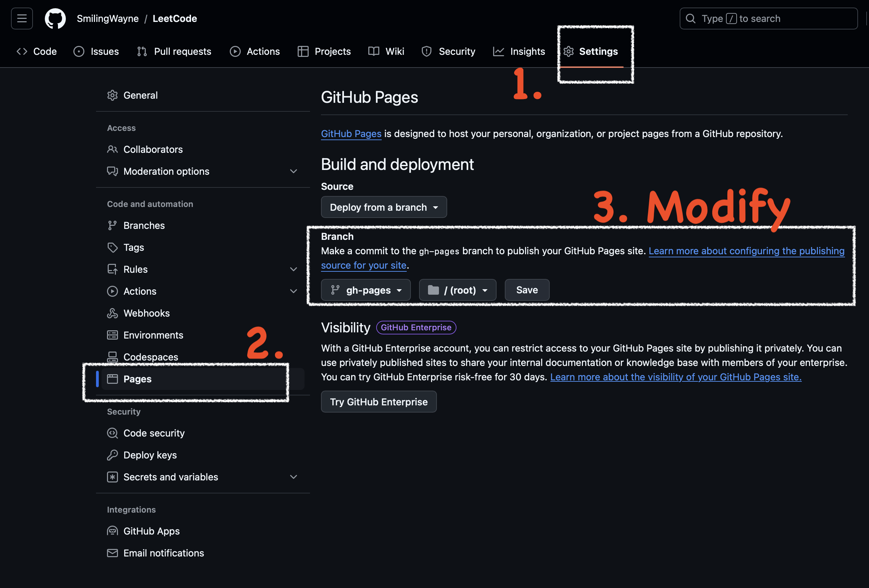
Task: Open the gh-pages branch selector
Action: pos(366,290)
